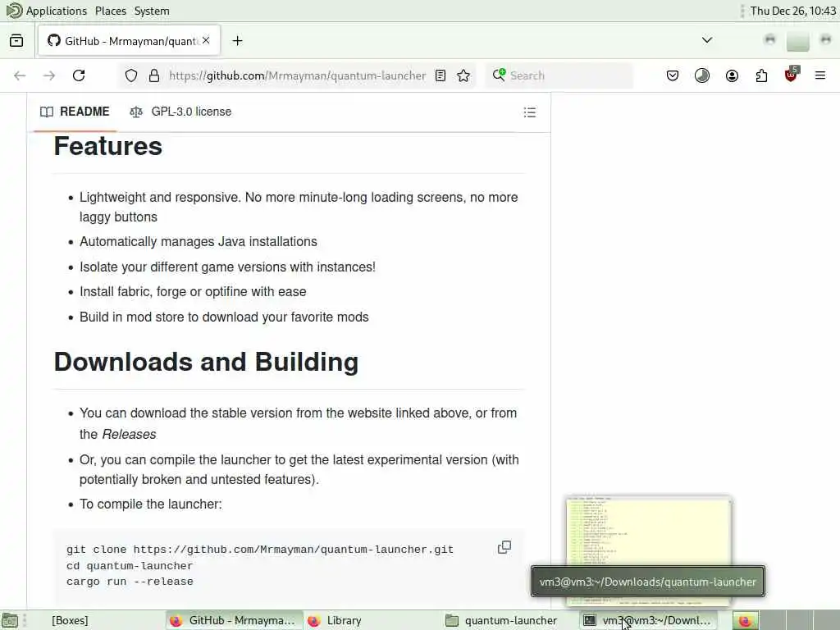Click the panel notification area handle
The image size is (840, 630).
point(742,11)
